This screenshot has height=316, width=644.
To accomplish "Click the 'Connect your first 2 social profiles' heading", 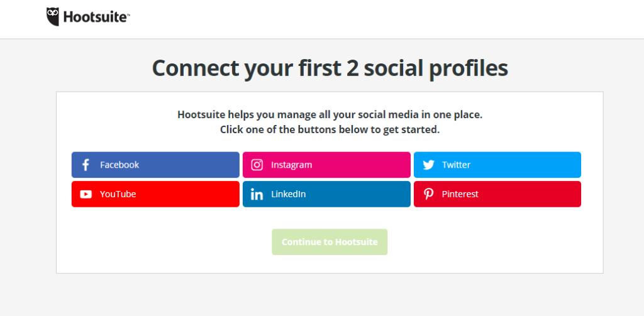I will point(330,68).
